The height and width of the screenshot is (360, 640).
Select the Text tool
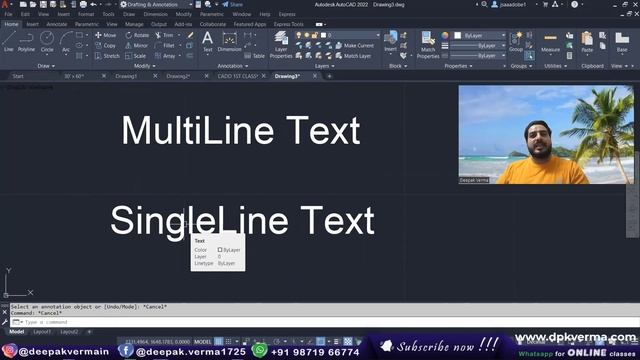(x=207, y=42)
